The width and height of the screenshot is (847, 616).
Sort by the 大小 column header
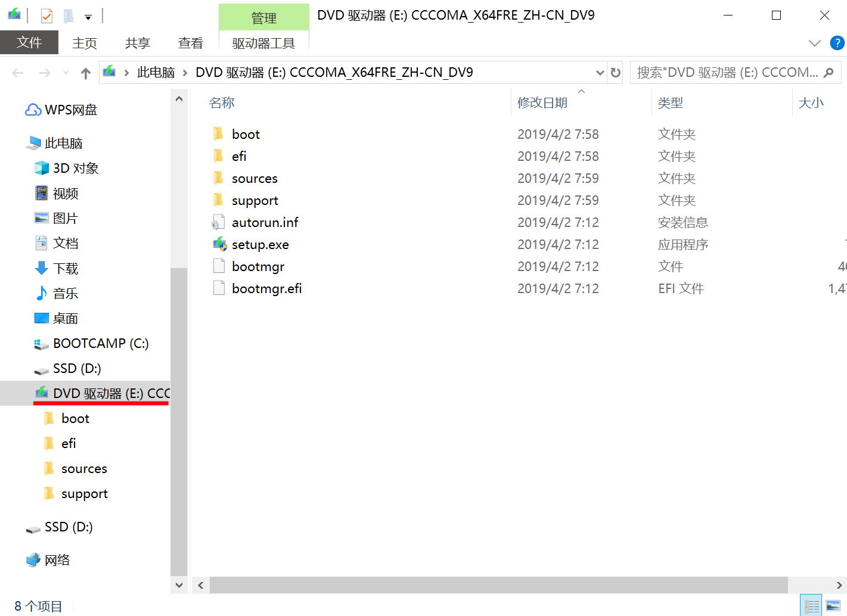pyautogui.click(x=811, y=103)
